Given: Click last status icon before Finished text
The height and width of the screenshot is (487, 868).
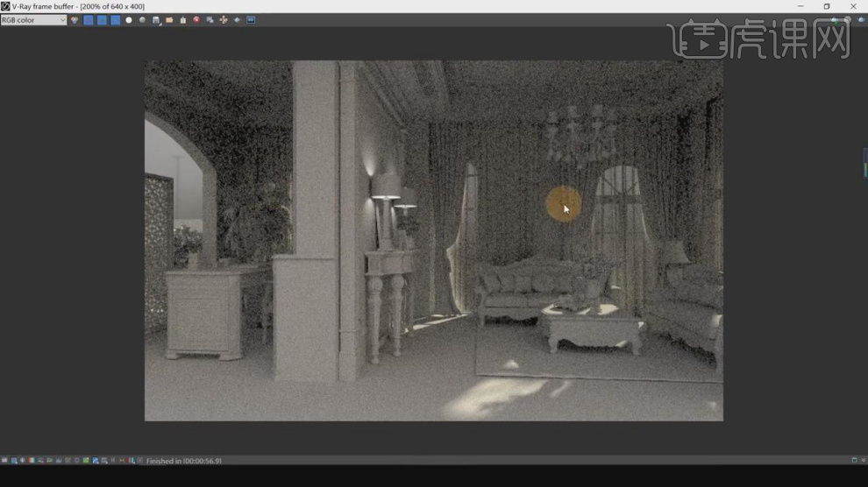Looking at the screenshot, I should (139, 461).
